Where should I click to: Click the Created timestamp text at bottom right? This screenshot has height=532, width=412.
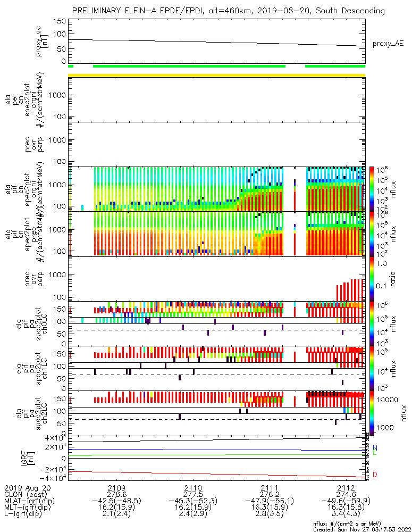click(x=359, y=529)
